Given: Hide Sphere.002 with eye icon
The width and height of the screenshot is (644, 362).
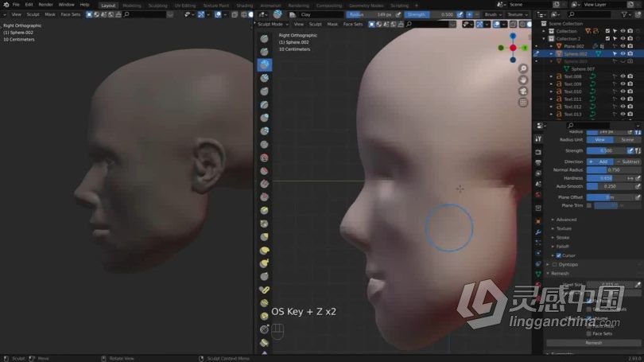Looking at the screenshot, I should click(623, 54).
